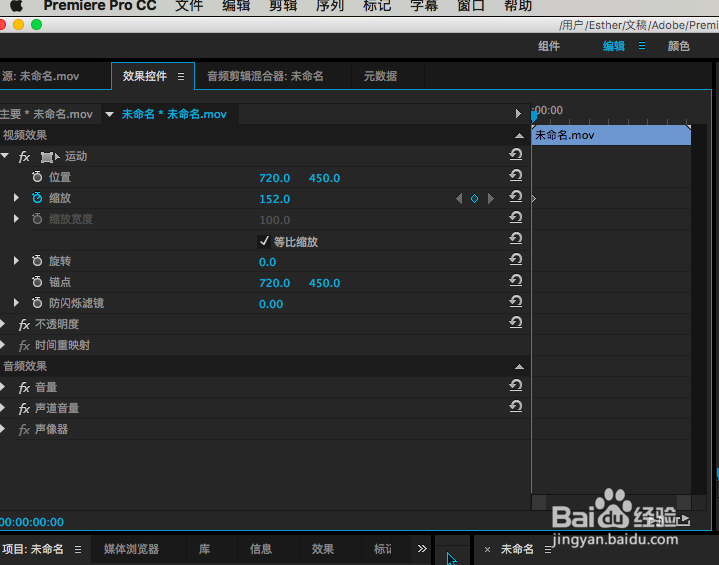Reset the 运动 (Motion) effect
Viewport: 719px width, 565px height.
click(x=516, y=155)
